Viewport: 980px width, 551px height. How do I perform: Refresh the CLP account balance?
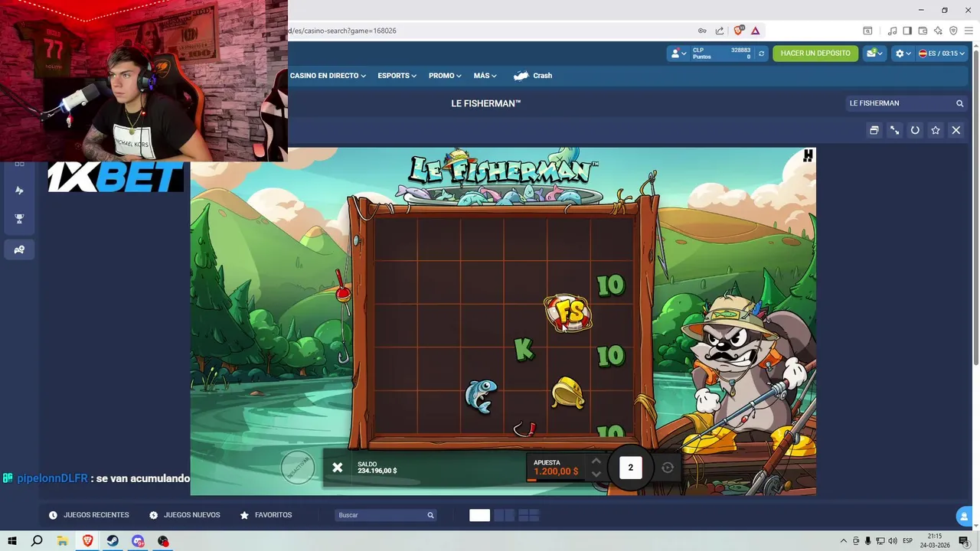761,54
